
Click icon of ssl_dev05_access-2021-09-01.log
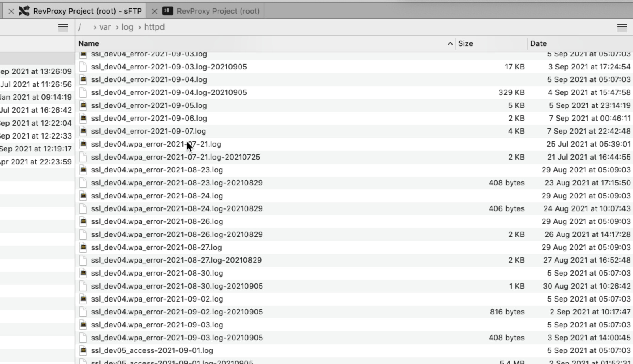click(83, 350)
